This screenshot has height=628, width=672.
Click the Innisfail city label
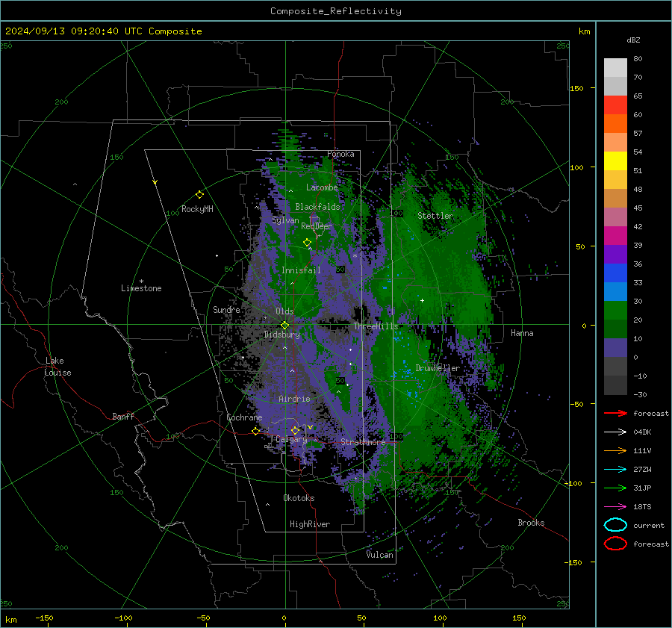click(301, 270)
